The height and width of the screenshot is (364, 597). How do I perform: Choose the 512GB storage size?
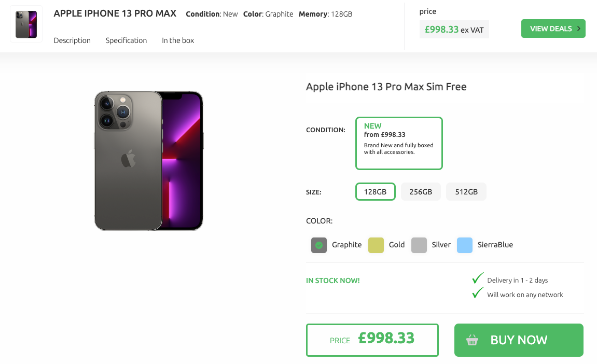click(x=466, y=191)
